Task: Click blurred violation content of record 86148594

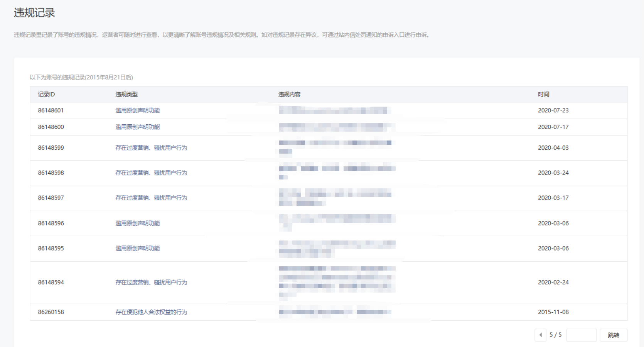Action: (337, 282)
